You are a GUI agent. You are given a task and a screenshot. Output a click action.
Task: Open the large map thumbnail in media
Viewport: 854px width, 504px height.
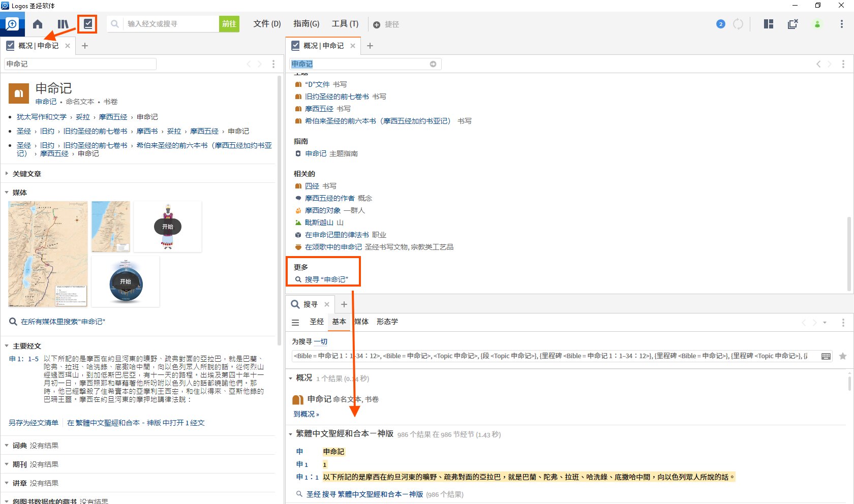pyautogui.click(x=48, y=254)
